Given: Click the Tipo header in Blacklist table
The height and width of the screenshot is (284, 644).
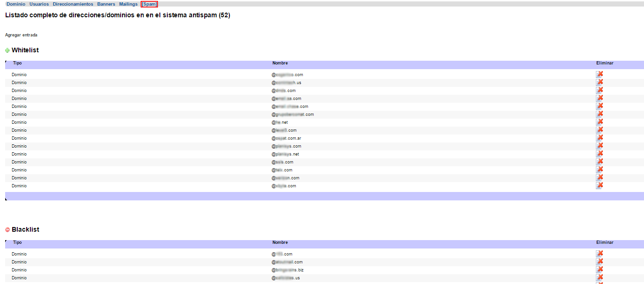Looking at the screenshot, I should point(17,242).
